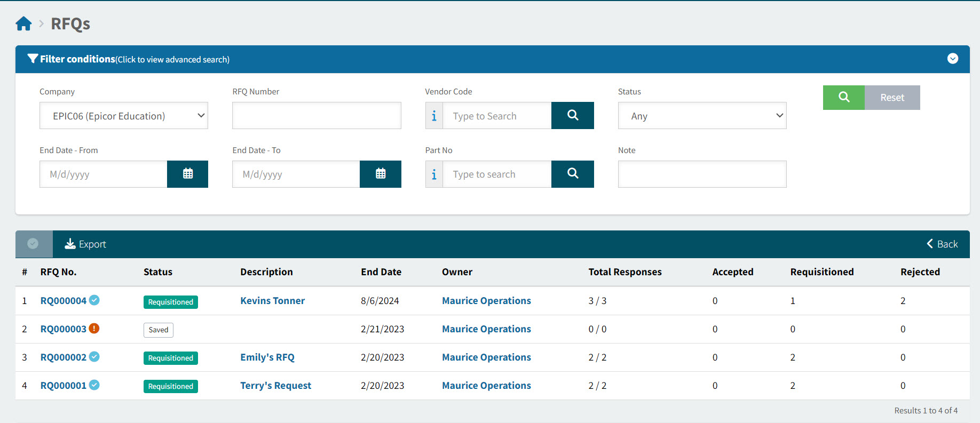The width and height of the screenshot is (980, 423).
Task: Toggle the select-all check circle beside Export
Action: pyautogui.click(x=33, y=244)
